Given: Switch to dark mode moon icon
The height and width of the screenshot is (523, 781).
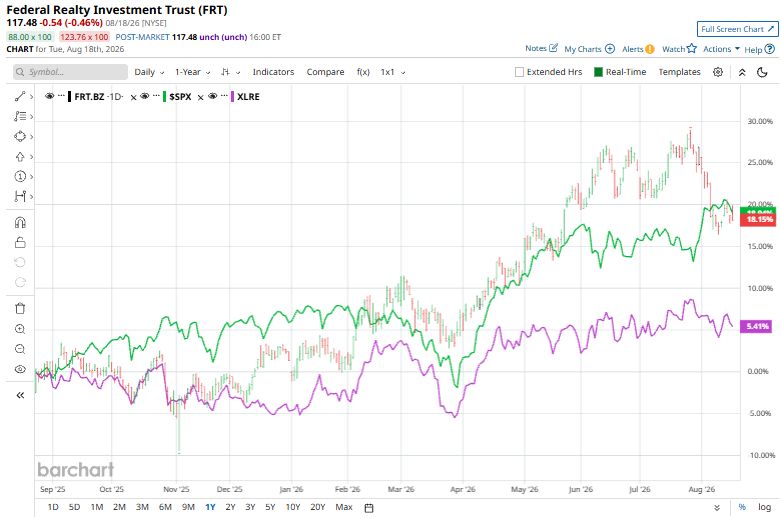Looking at the screenshot, I should [x=762, y=72].
